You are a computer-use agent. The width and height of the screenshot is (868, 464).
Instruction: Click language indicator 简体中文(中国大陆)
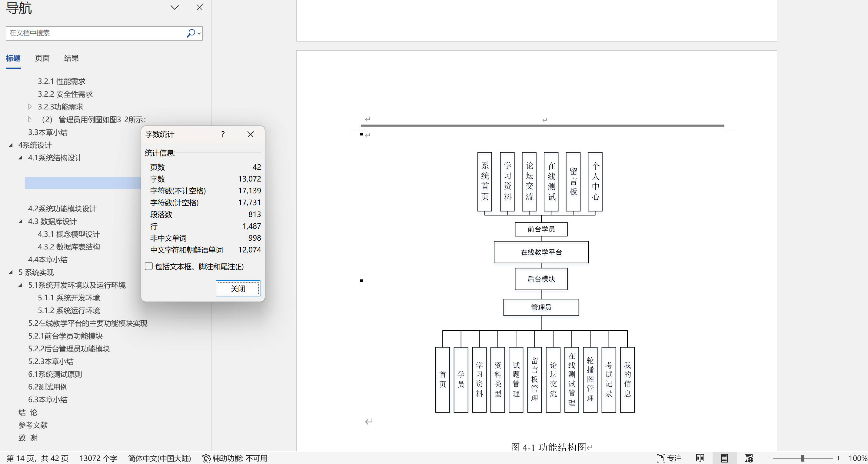(159, 458)
